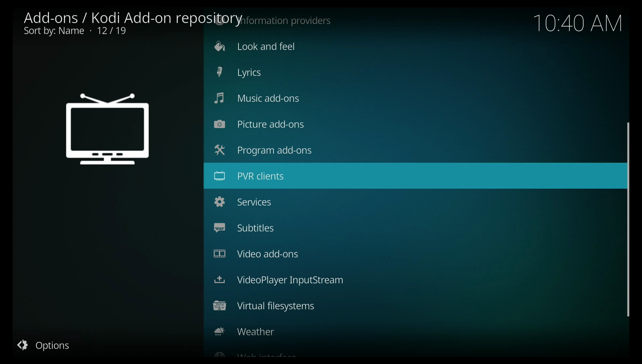
Task: Select the Virtual filesystems entry
Action: coord(275,306)
